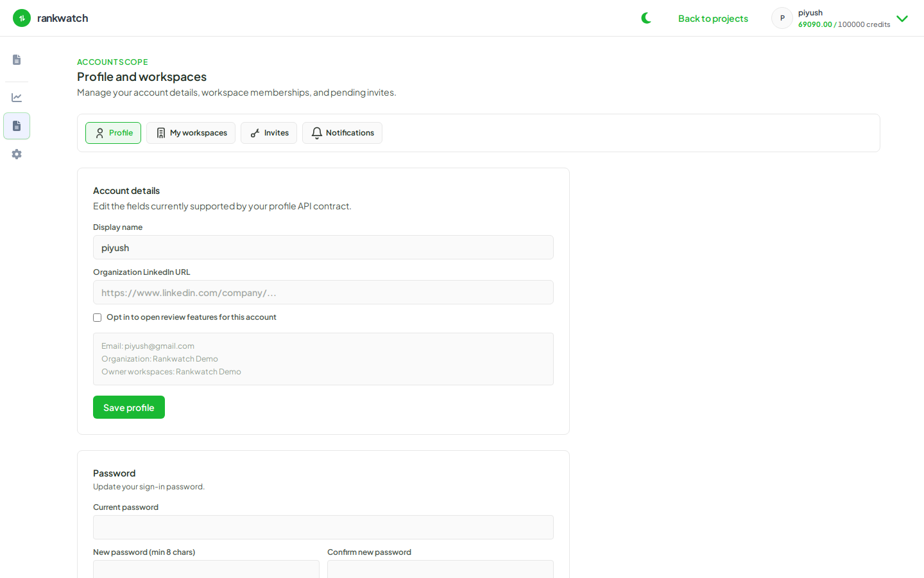The width and height of the screenshot is (924, 578).
Task: Click the Organization LinkedIn URL field
Action: click(323, 292)
